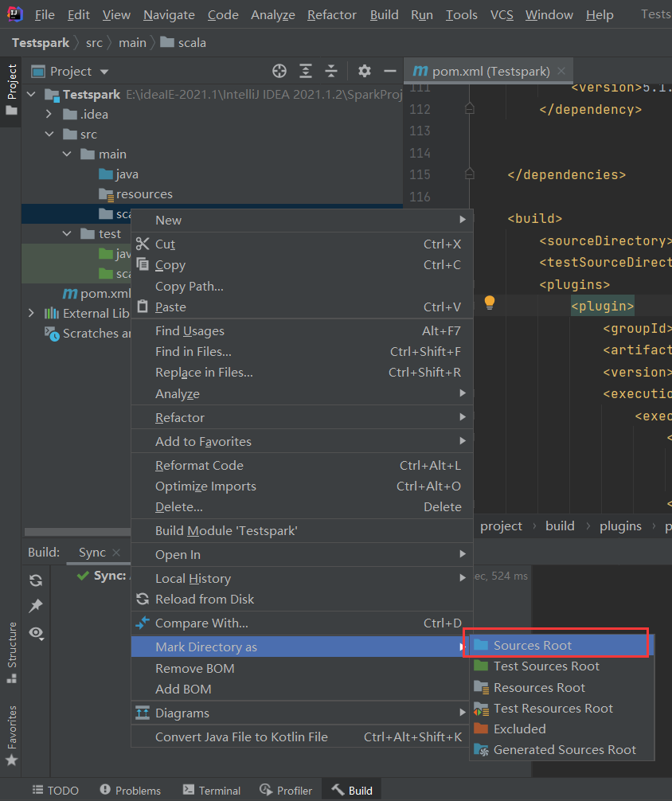Viewport: 672px width, 801px height.
Task: Open the TODO tool window
Action: 55,791
